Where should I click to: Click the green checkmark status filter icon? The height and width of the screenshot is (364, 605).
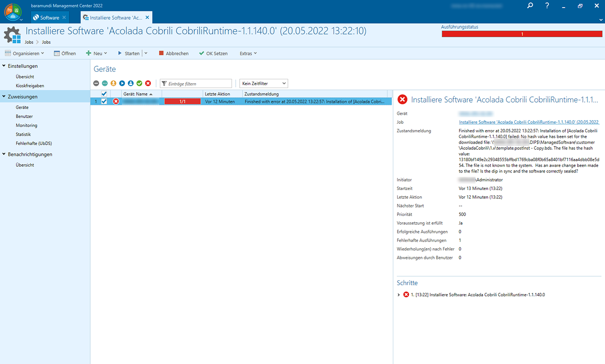[x=139, y=83]
